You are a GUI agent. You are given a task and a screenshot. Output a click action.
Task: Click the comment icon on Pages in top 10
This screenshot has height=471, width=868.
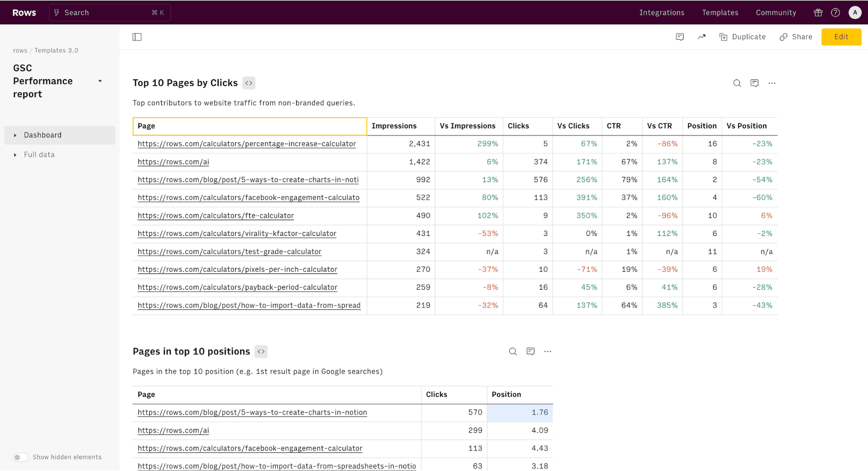tap(530, 352)
